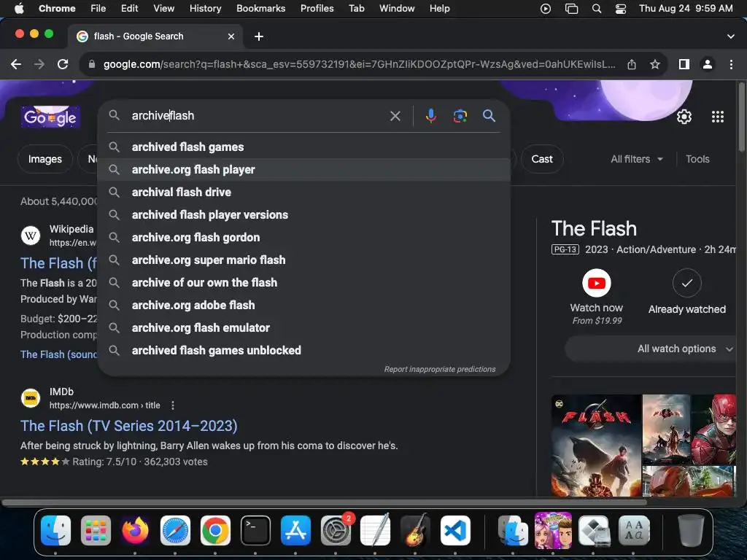
Task: Click the blue search magnifier button
Action: pos(489,116)
